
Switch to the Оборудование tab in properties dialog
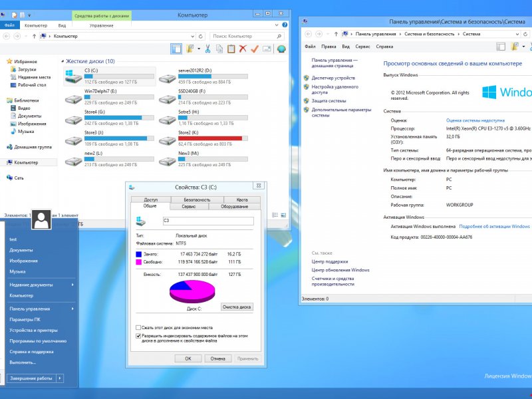click(x=235, y=207)
